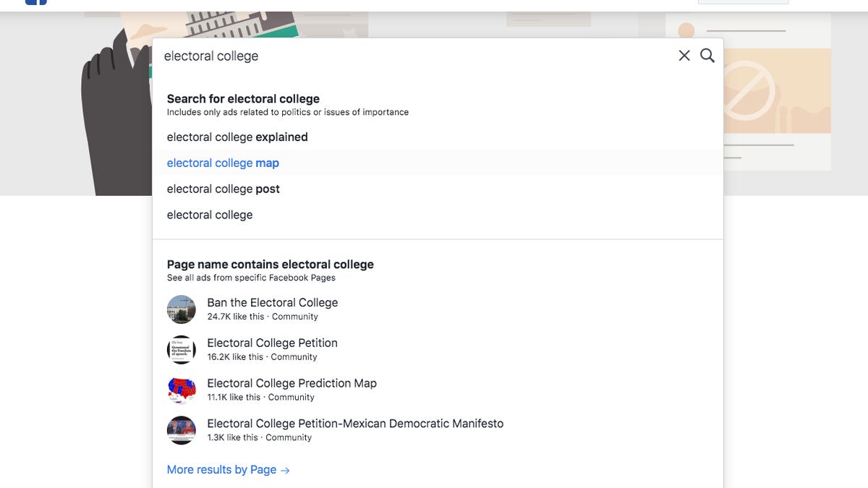The height and width of the screenshot is (488, 868).
Task: Clear the search field with the X icon
Action: click(684, 55)
